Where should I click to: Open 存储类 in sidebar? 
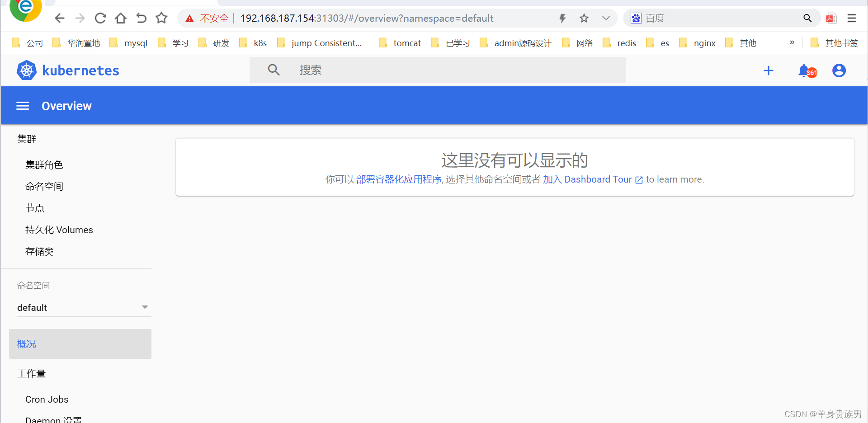(x=40, y=252)
